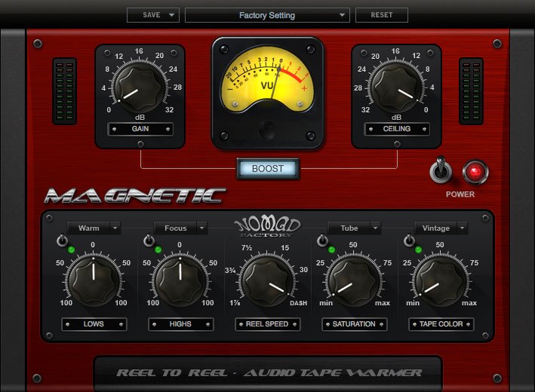Viewport: 535px width, 392px height.
Task: Toggle the HIGHS mini switch
Action: [x=149, y=240]
